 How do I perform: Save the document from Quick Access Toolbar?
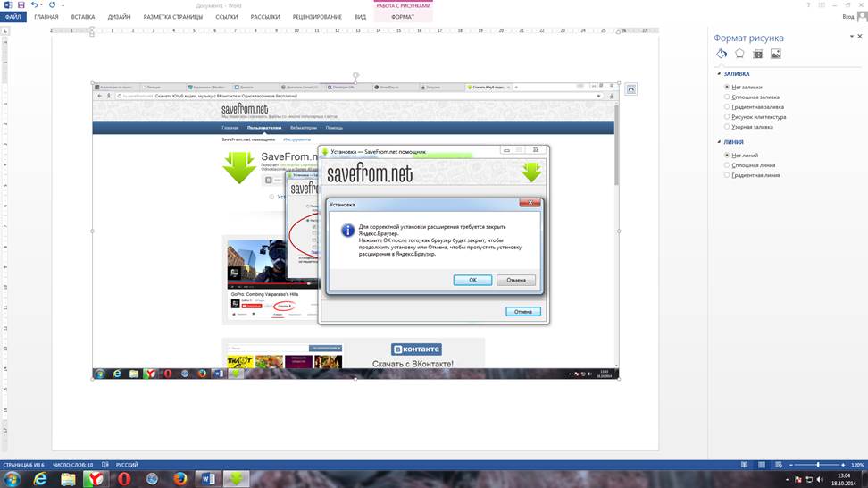point(21,5)
